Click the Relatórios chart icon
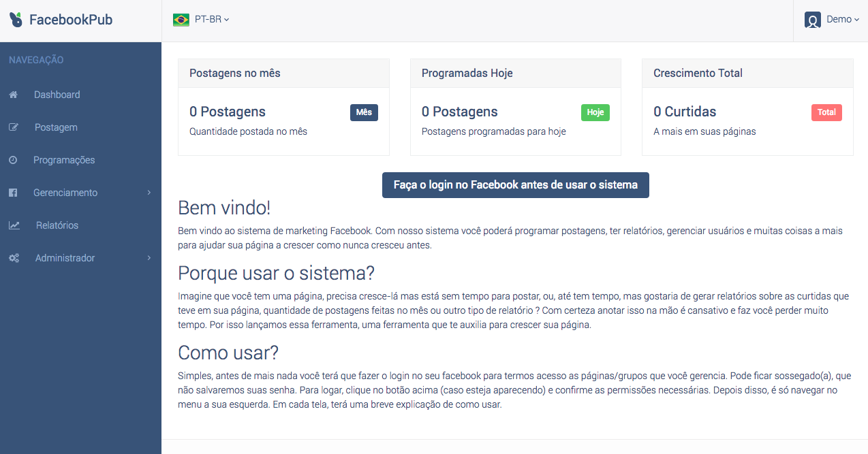 click(x=14, y=225)
